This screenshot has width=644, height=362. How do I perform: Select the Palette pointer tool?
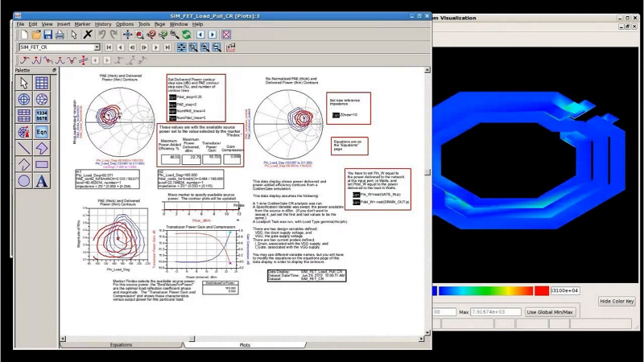point(24,84)
